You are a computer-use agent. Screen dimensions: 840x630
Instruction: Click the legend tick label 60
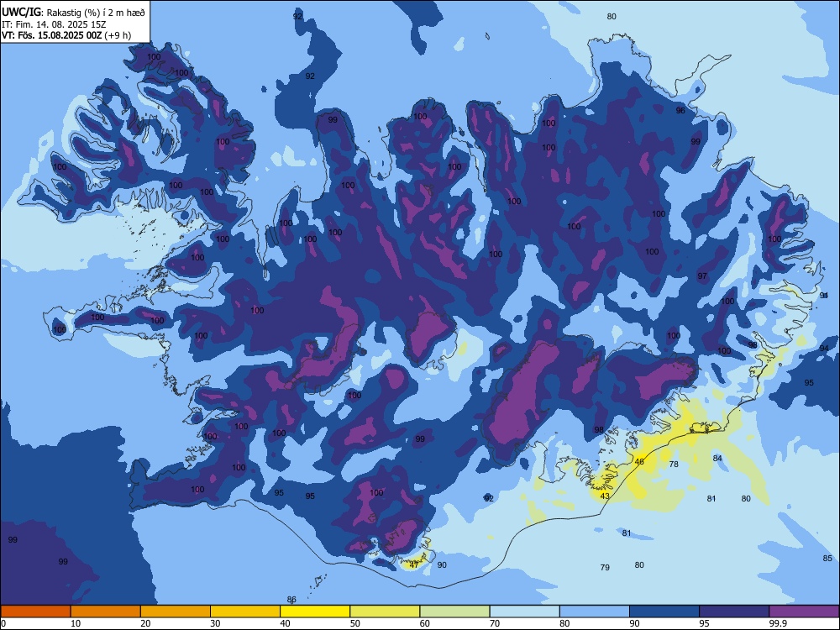[425, 623]
